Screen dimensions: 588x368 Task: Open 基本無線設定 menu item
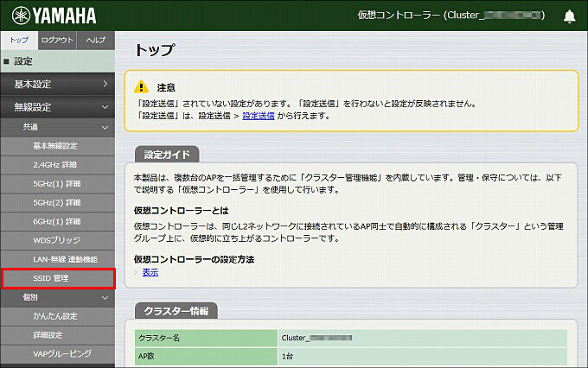point(58,146)
